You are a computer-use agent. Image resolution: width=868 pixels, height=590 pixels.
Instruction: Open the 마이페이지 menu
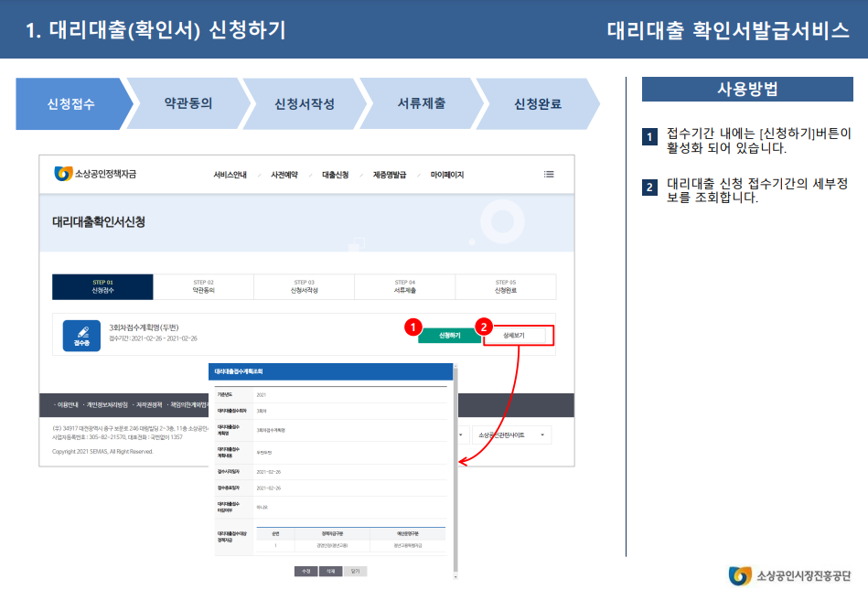click(x=446, y=175)
